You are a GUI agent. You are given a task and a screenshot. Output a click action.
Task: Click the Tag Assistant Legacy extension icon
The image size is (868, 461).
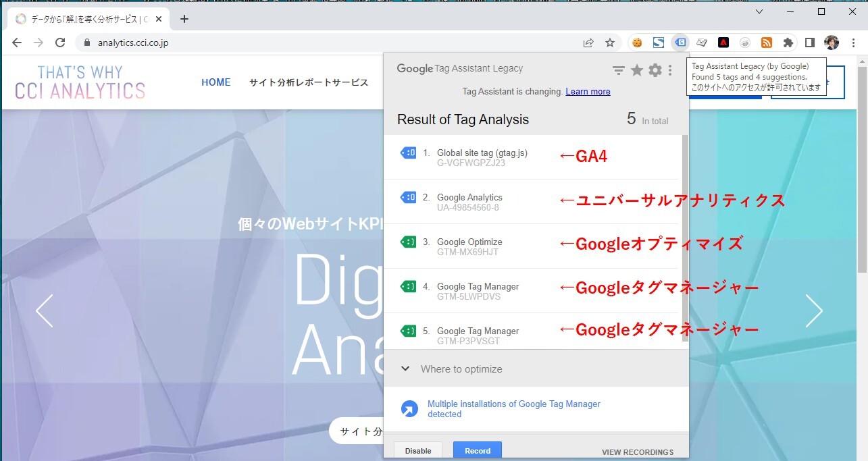coord(680,43)
